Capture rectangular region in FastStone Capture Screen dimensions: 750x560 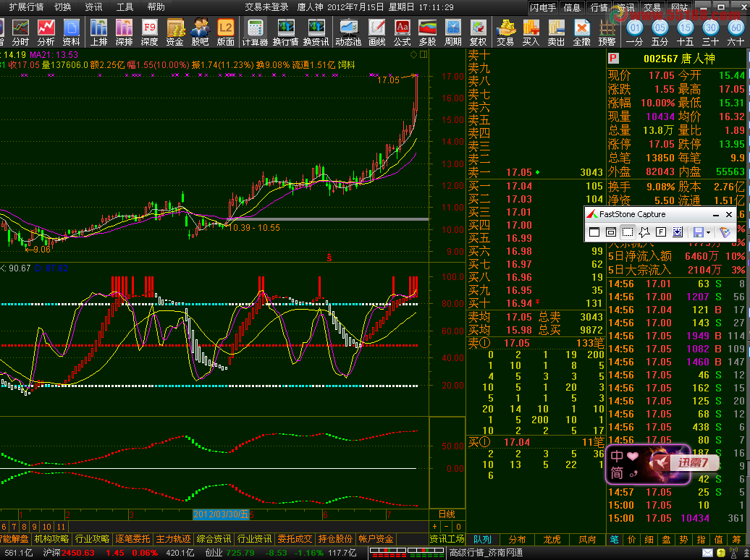click(x=628, y=232)
